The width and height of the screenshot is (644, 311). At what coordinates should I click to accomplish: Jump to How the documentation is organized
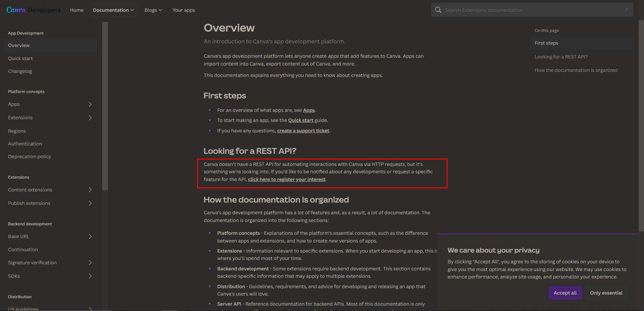click(576, 70)
